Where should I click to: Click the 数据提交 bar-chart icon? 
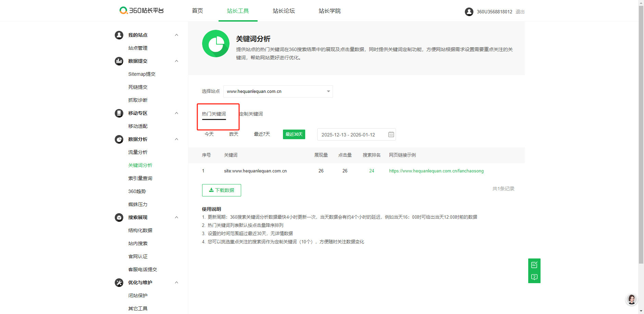point(119,61)
